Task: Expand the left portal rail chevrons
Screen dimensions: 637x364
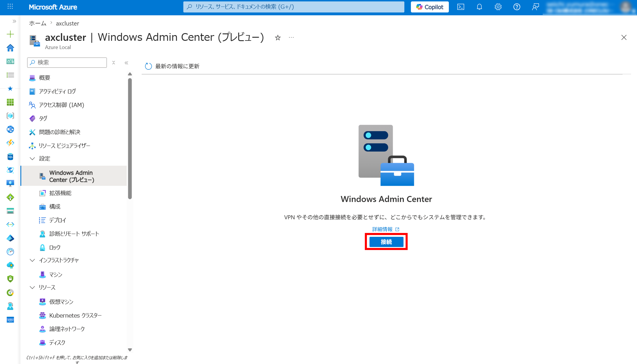Action: click(14, 21)
